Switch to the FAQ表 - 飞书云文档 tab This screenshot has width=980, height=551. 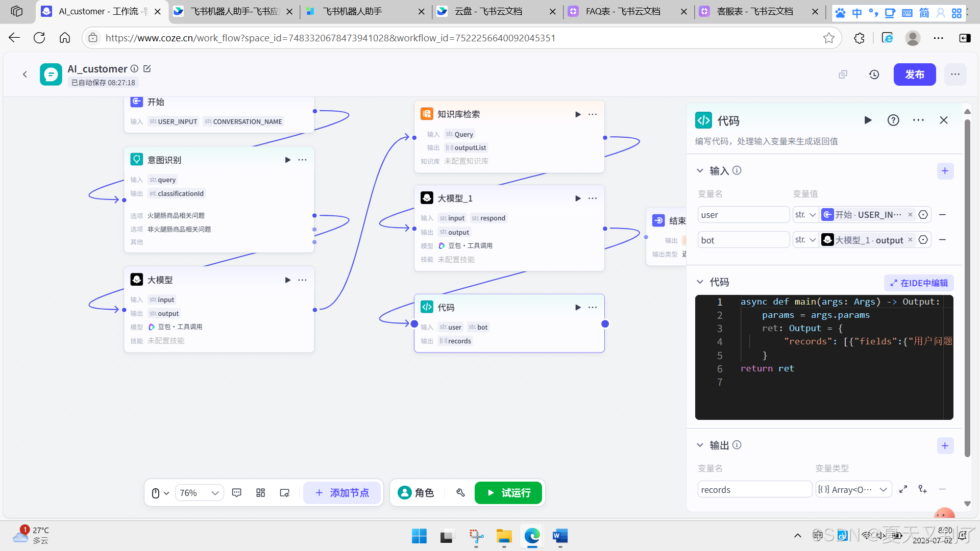point(623,11)
